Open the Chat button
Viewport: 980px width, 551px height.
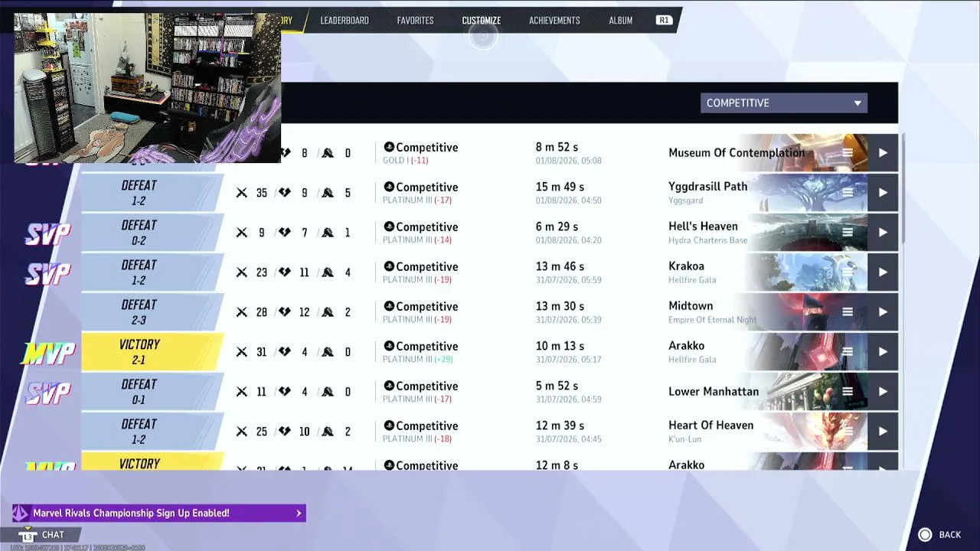pyautogui.click(x=42, y=535)
